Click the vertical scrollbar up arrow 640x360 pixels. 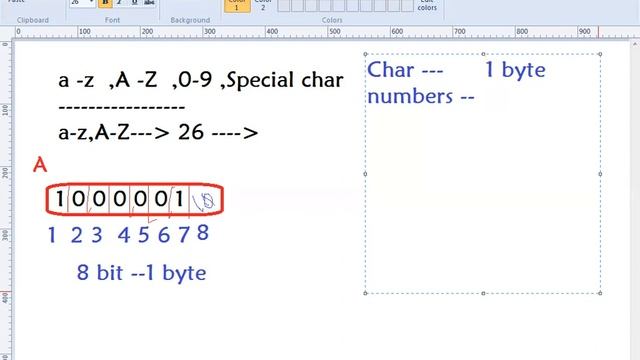[635, 44]
